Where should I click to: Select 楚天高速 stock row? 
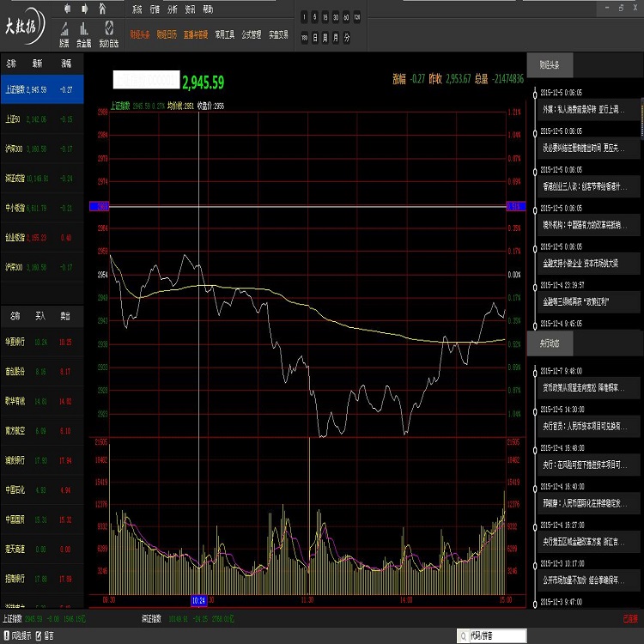pyautogui.click(x=42, y=550)
